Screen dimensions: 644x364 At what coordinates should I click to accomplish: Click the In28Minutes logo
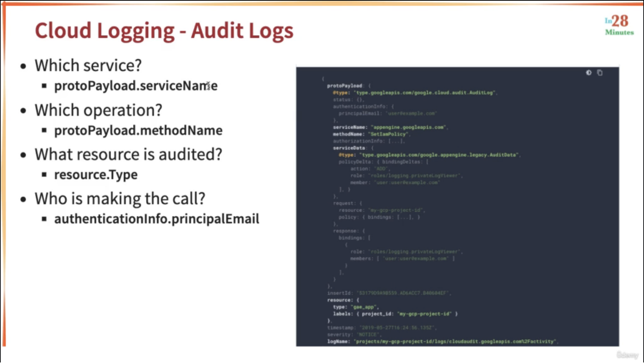click(x=619, y=25)
